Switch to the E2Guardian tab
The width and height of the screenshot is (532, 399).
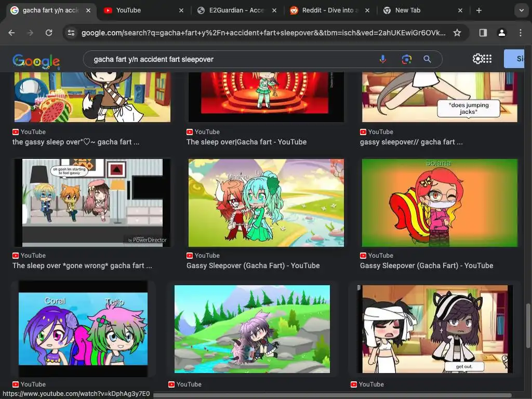click(x=236, y=10)
